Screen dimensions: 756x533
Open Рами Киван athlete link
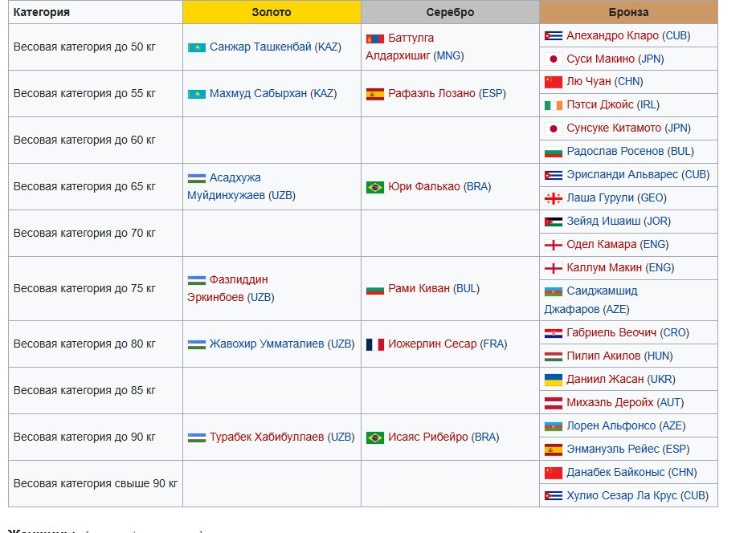click(419, 288)
